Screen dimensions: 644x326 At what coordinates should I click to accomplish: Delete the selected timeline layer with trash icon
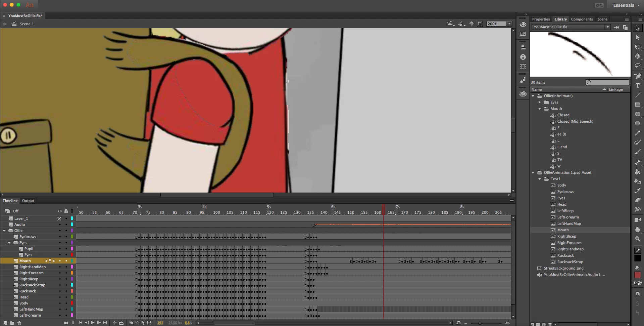[19, 323]
